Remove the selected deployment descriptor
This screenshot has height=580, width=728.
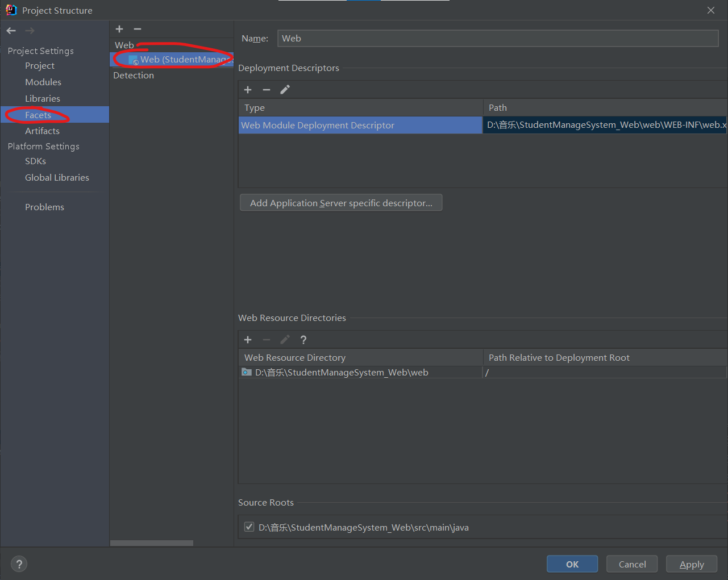coord(267,90)
